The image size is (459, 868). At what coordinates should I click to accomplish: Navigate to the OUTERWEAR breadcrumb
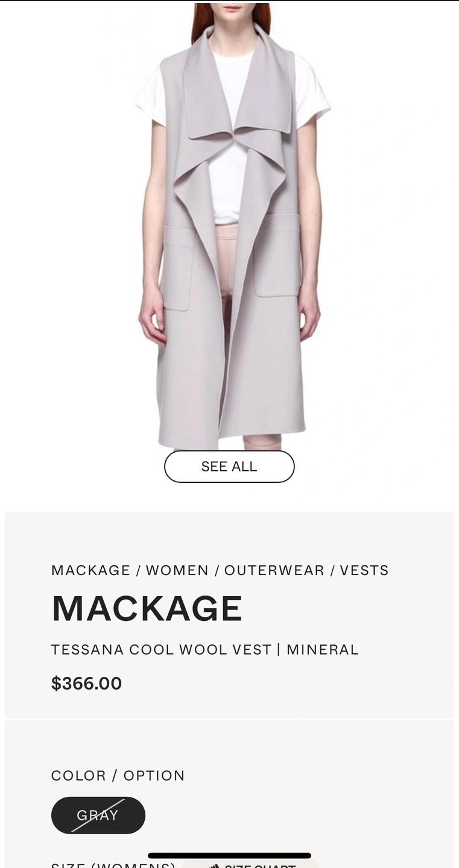tap(274, 570)
